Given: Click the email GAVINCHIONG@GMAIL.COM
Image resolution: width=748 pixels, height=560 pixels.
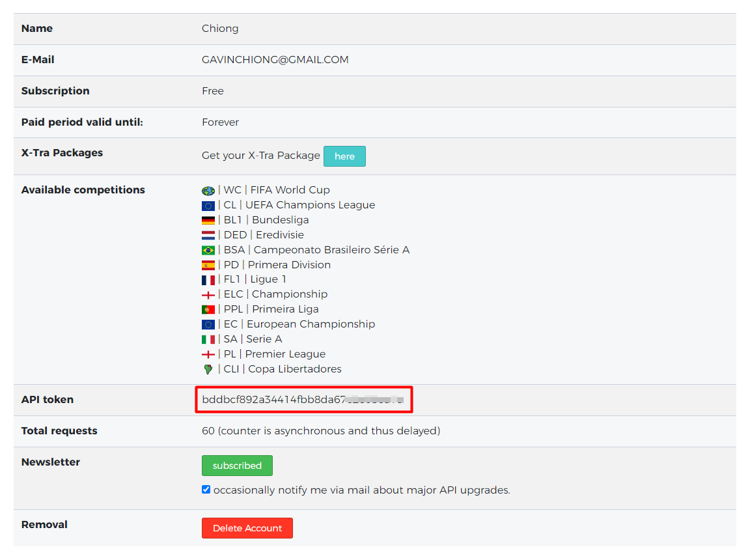Looking at the screenshot, I should (x=275, y=60).
